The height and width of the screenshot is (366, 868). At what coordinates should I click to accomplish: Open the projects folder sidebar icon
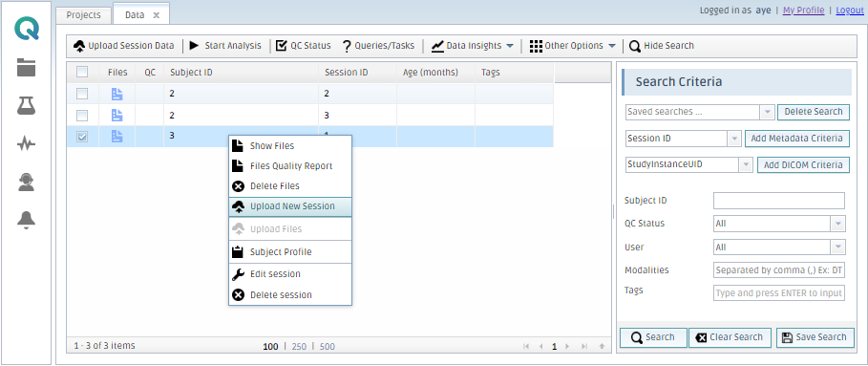(26, 67)
